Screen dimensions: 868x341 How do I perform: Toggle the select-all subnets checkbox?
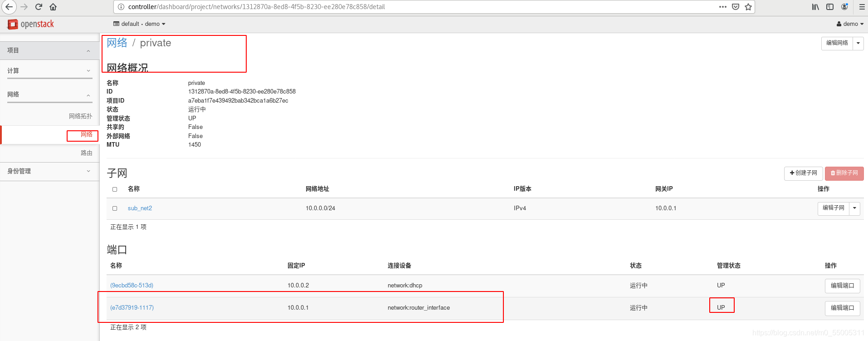pyautogui.click(x=115, y=189)
